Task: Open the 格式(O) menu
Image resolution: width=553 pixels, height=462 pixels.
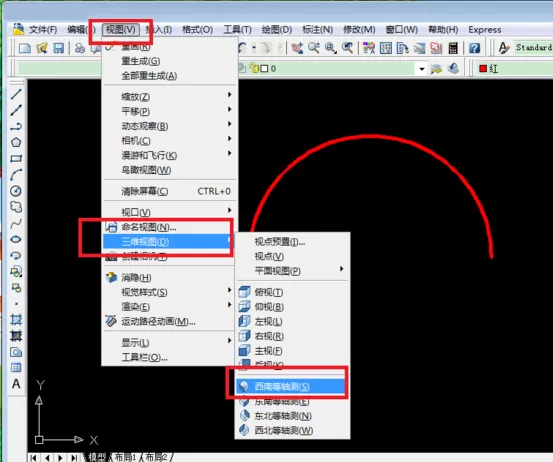Action: [197, 30]
